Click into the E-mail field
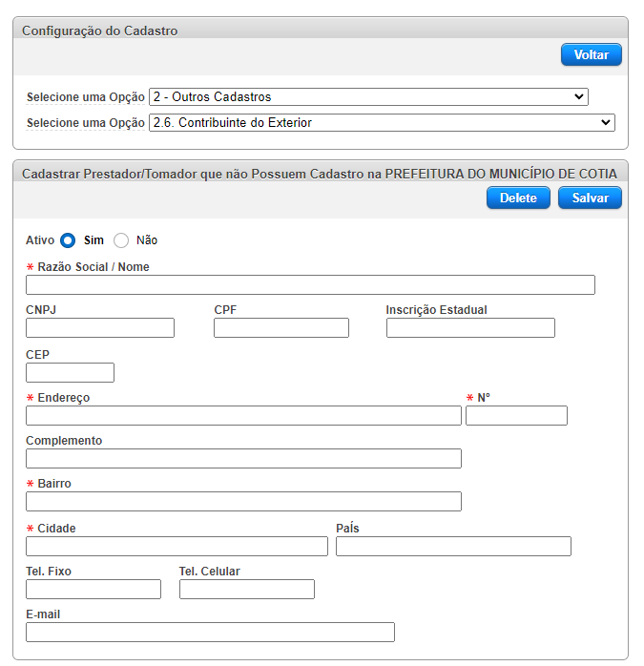Screen dimensions: 644x666 tap(210, 633)
